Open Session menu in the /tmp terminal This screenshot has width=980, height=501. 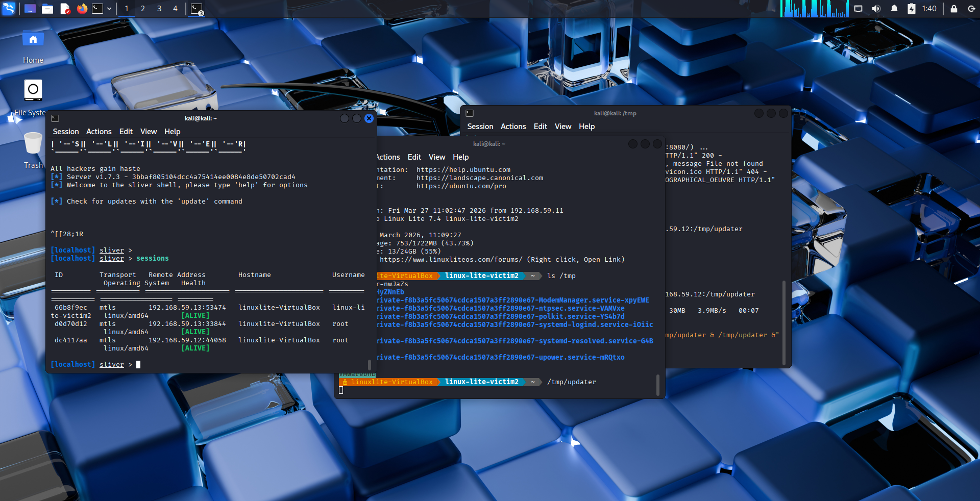480,127
